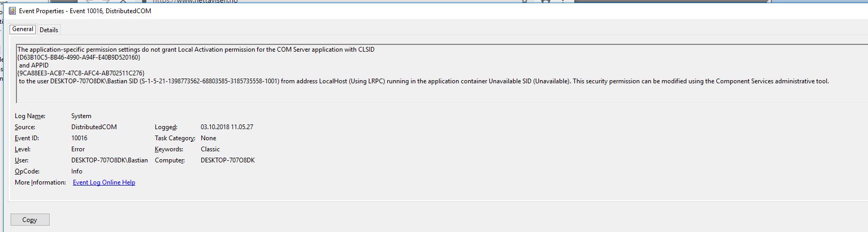
Task: Click the Level value Error
Action: pyautogui.click(x=78, y=149)
